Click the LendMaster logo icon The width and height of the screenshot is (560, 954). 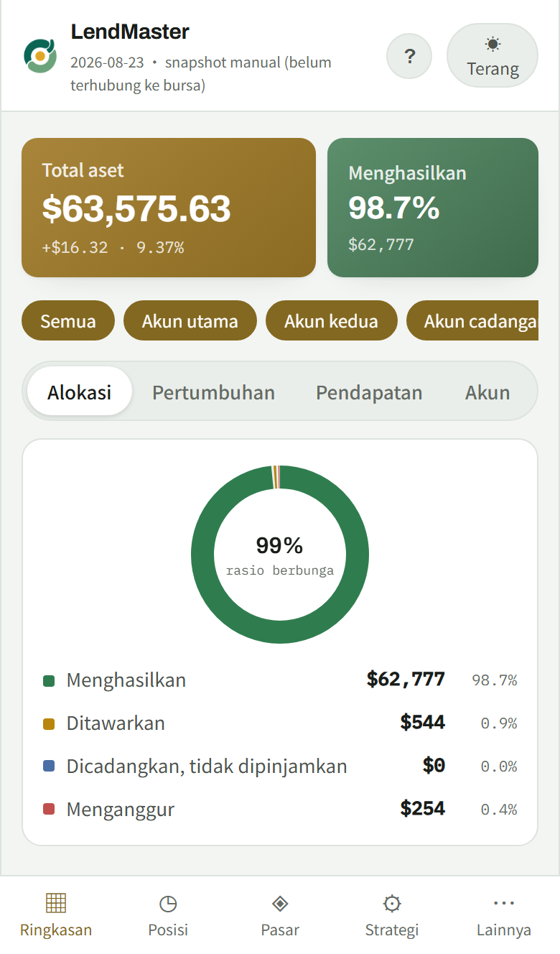click(40, 55)
